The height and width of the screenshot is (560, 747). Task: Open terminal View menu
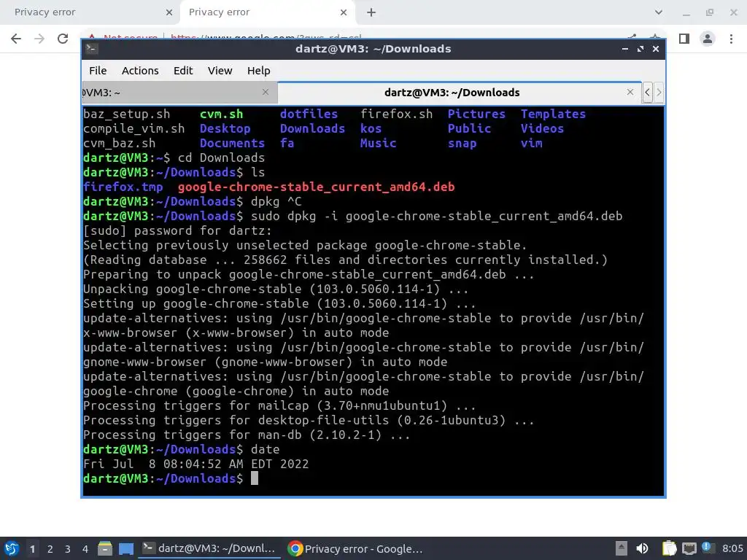pos(220,71)
